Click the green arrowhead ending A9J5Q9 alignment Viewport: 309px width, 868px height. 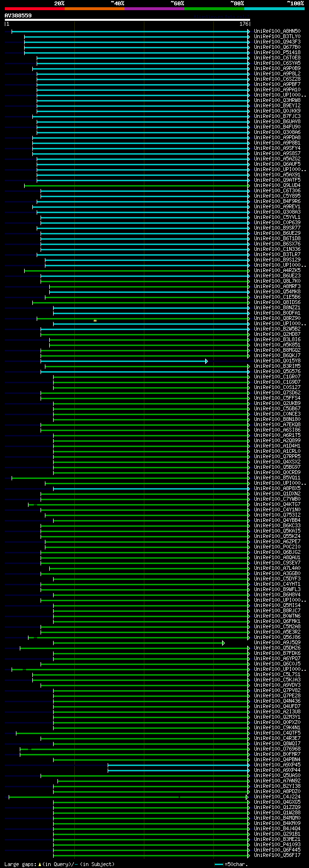tap(223, 643)
